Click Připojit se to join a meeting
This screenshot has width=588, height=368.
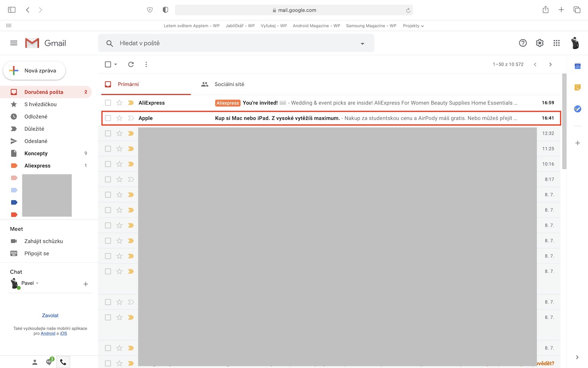[37, 253]
